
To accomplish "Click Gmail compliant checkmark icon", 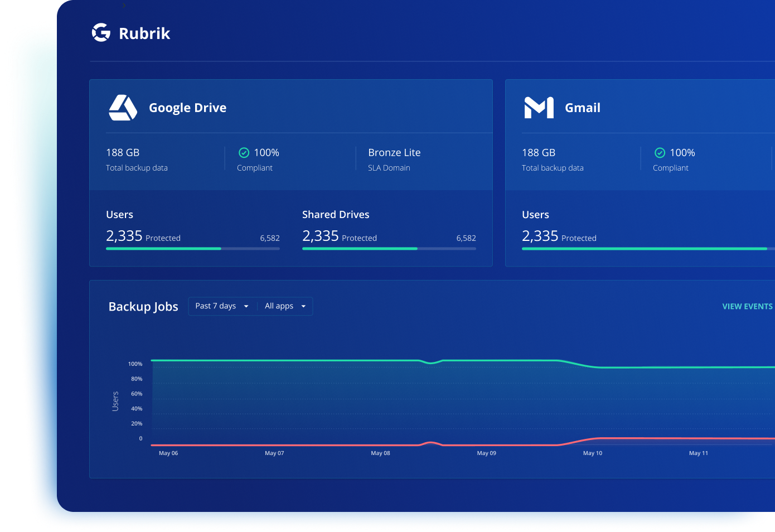I will [x=660, y=153].
